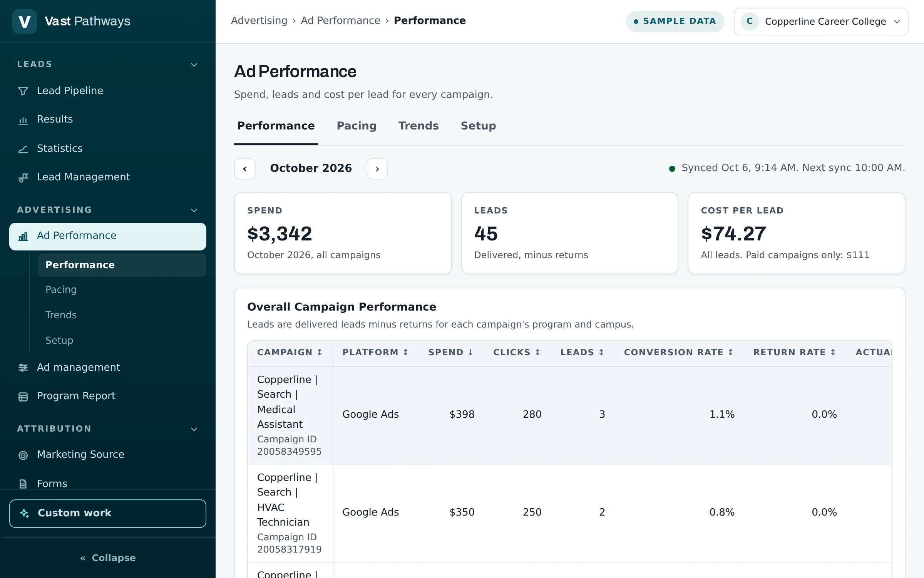Click the Sample Data badge
Screen dimensions: 924x578
coord(675,21)
